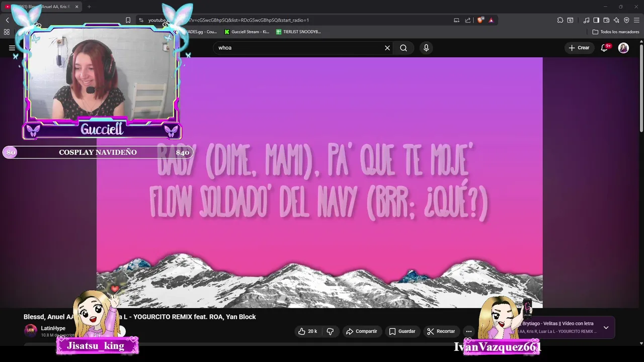Open the three-dot more actions menu
644x362 pixels.
coord(468,331)
